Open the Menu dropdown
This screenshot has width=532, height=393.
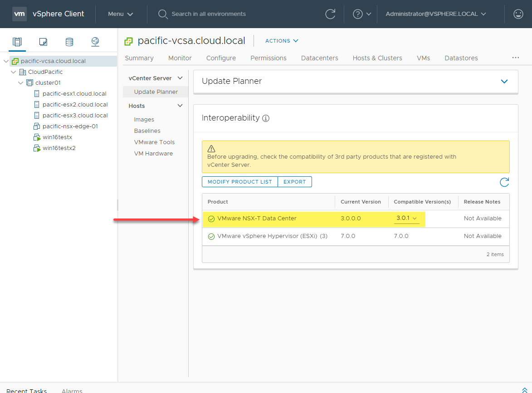click(121, 14)
